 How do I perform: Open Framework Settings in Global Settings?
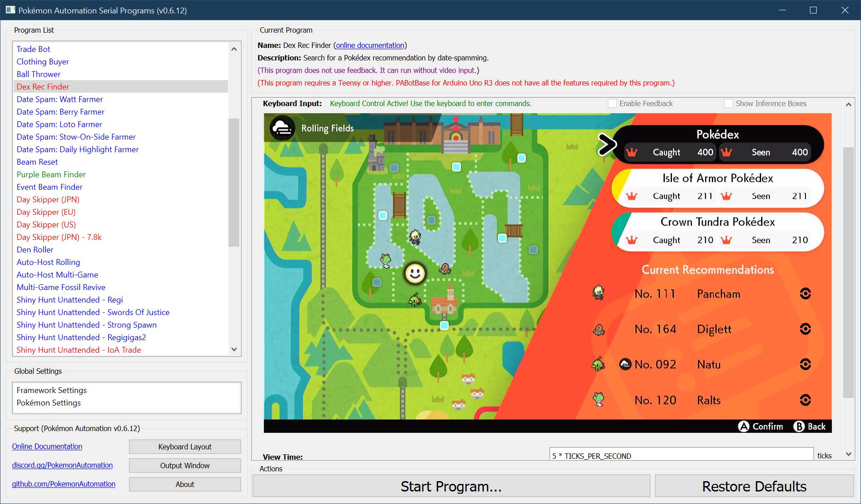coord(52,390)
